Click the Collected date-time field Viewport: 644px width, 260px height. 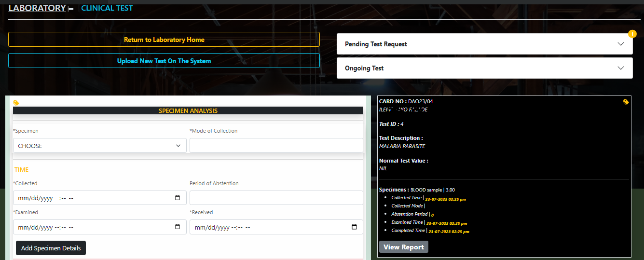tap(100, 198)
